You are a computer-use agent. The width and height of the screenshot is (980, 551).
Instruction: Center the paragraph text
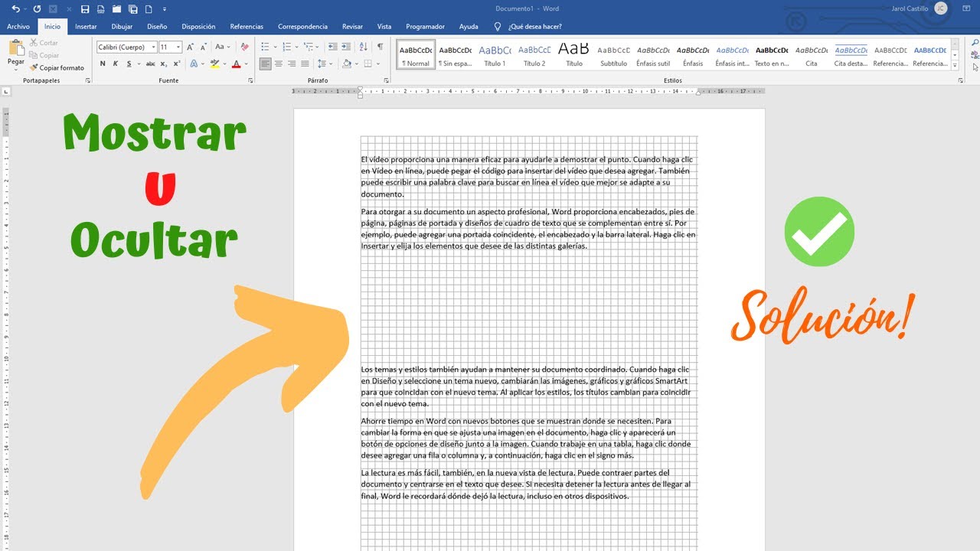tap(279, 64)
